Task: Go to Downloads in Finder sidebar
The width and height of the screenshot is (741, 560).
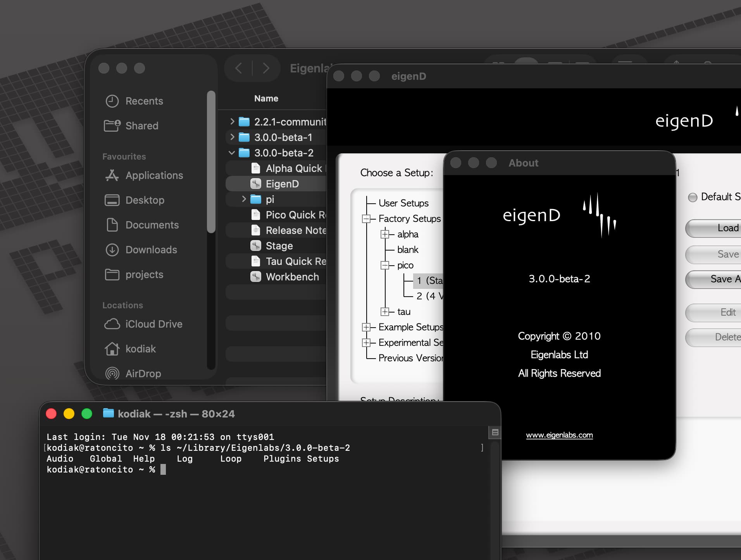Action: click(151, 250)
